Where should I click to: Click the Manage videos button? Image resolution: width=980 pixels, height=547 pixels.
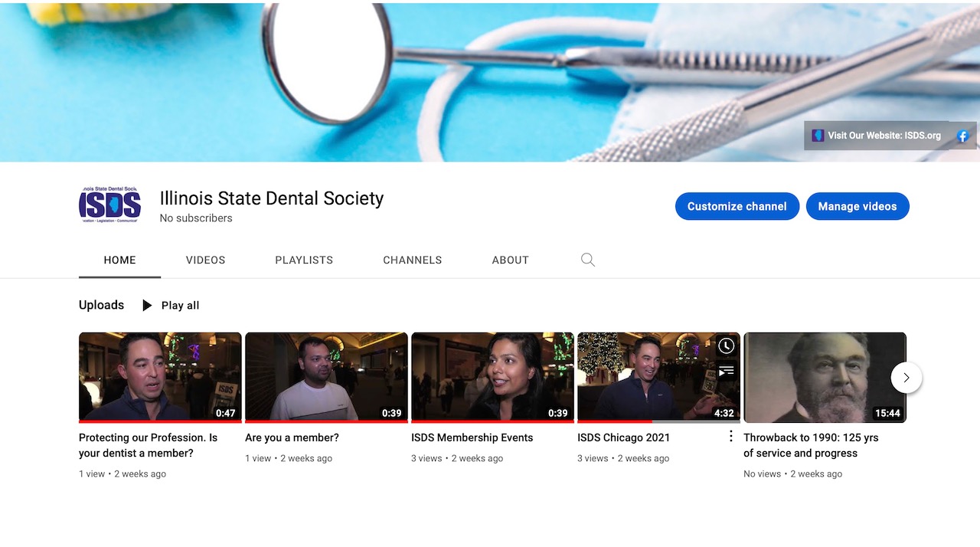[857, 206]
